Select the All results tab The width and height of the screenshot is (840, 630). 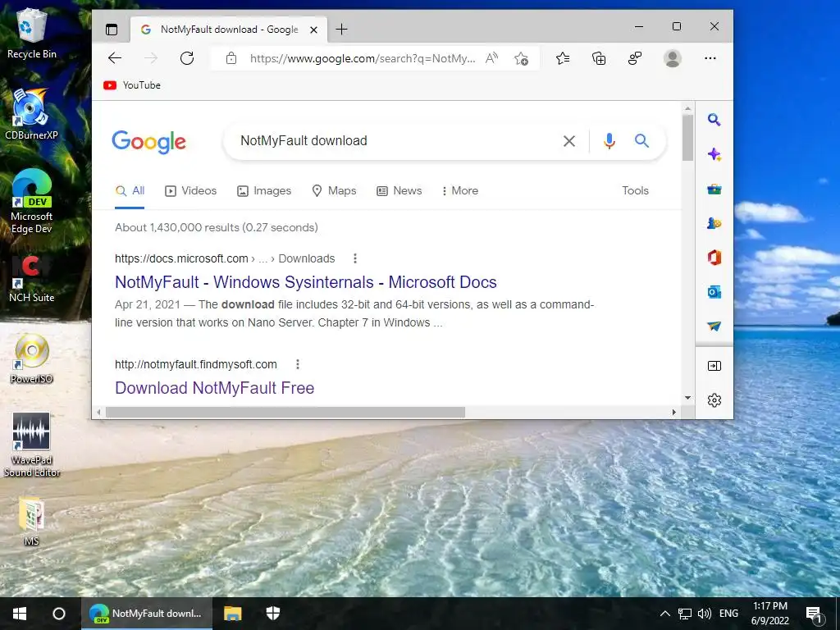(130, 190)
